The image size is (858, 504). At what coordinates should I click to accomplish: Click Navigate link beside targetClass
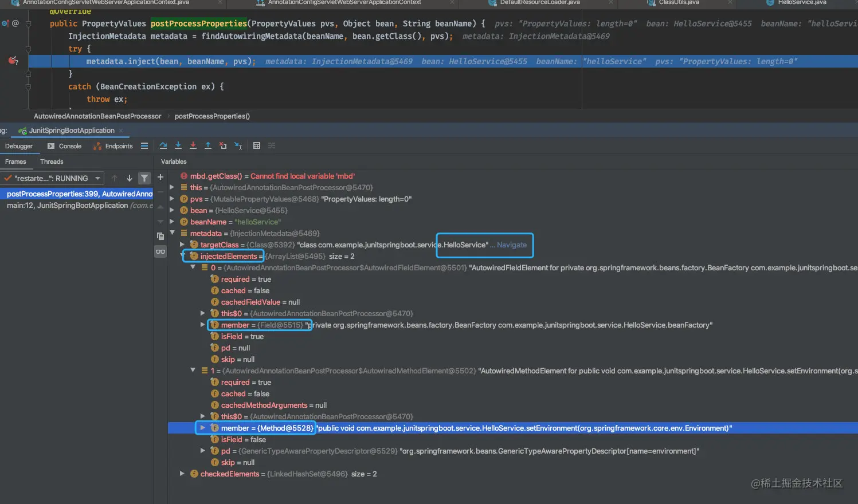click(x=512, y=245)
